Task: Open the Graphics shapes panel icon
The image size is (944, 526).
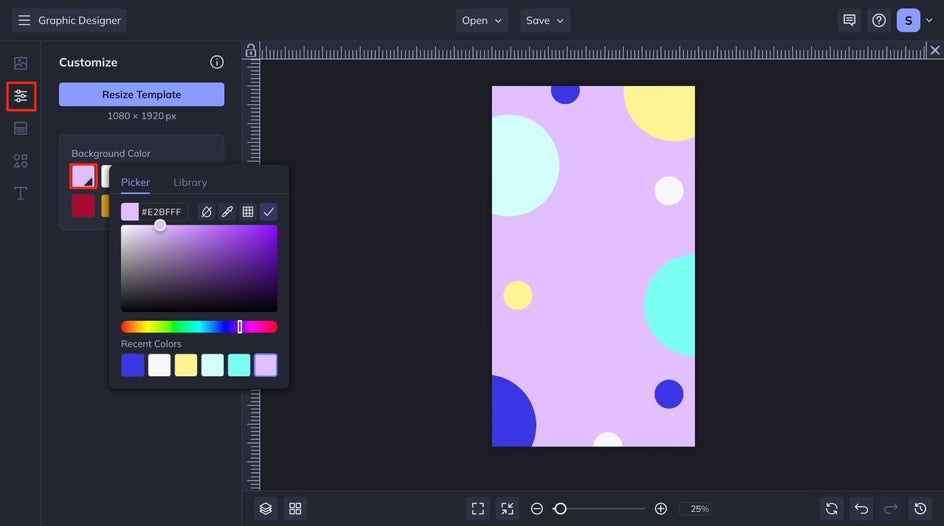Action: [20, 161]
